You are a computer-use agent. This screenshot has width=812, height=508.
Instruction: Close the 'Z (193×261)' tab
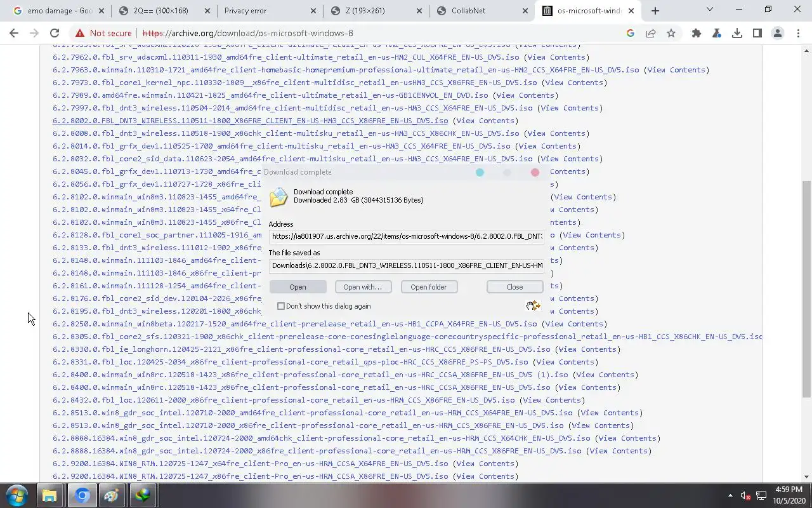419,11
